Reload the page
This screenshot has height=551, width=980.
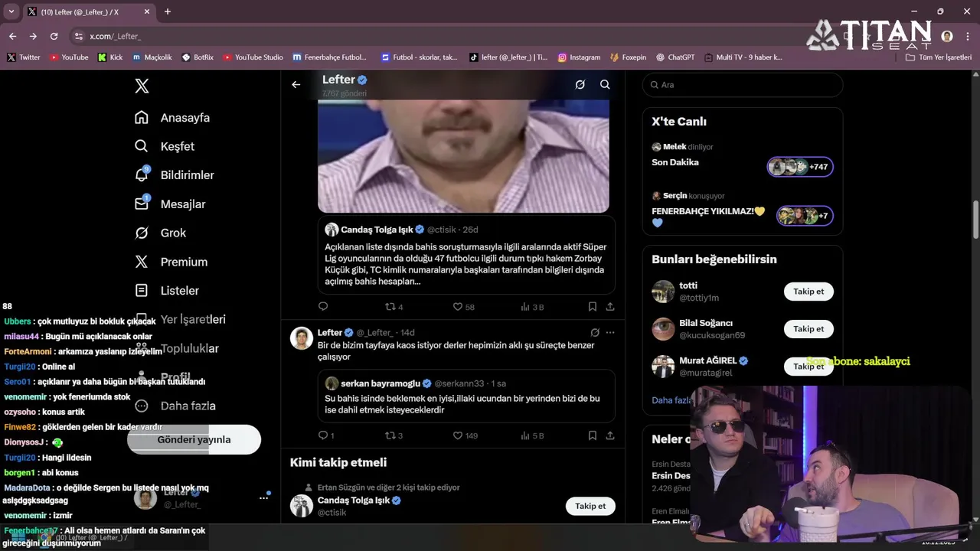click(54, 36)
